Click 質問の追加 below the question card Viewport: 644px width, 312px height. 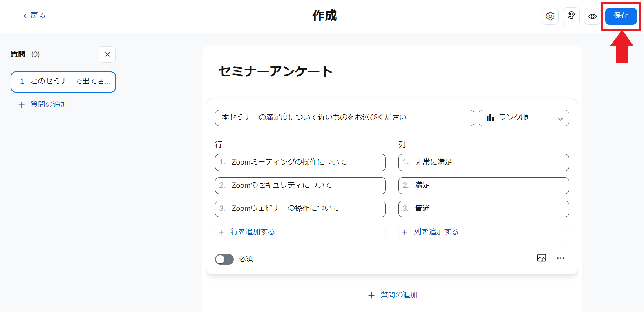(x=399, y=295)
